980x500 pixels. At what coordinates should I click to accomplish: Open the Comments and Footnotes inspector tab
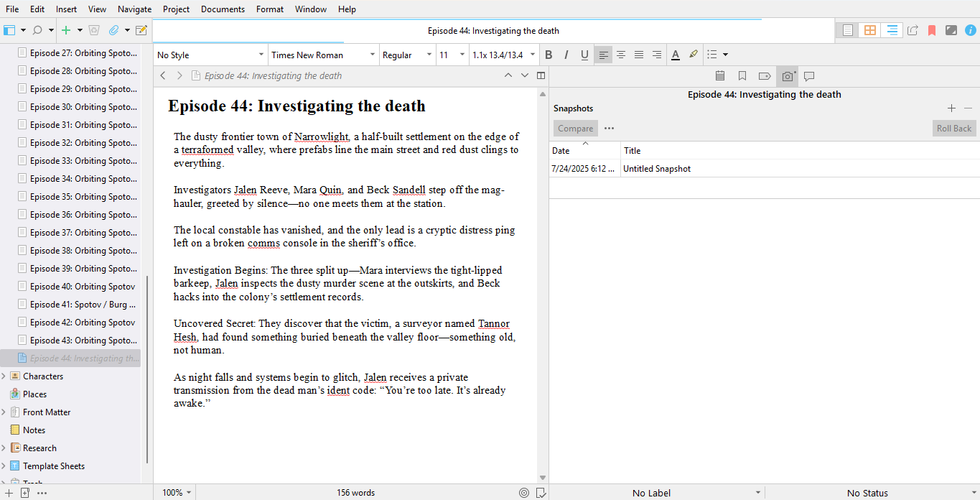point(809,76)
